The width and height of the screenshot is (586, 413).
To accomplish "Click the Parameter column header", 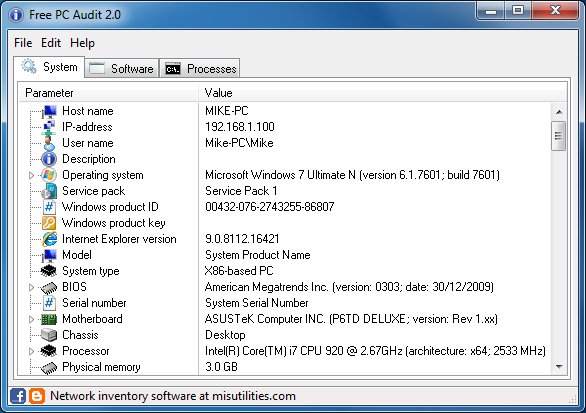I will [x=108, y=93].
